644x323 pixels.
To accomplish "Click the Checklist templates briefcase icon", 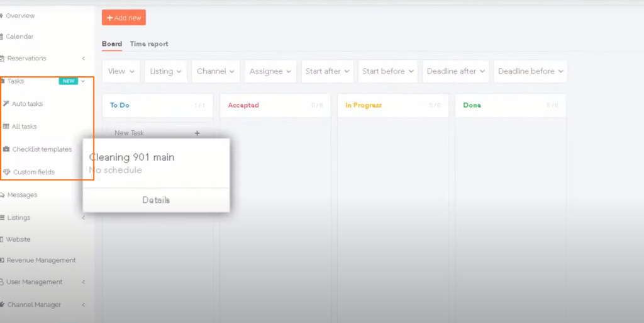I will click(x=6, y=149).
